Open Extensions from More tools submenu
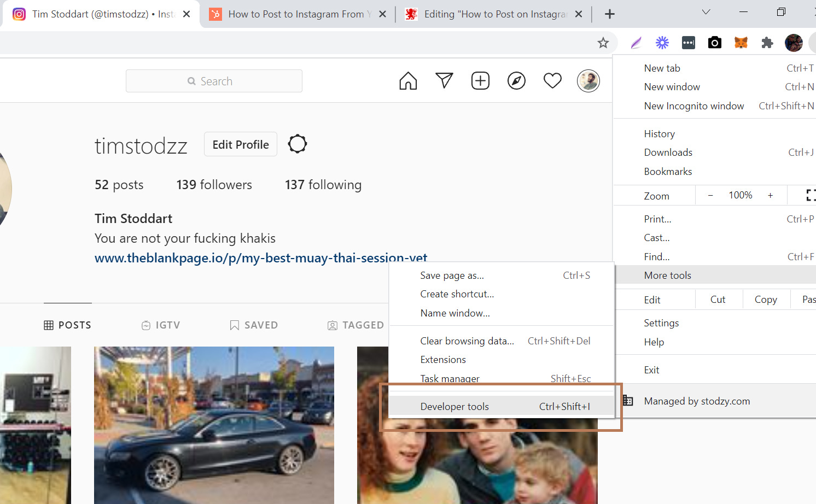This screenshot has width=816, height=504. 502,360
